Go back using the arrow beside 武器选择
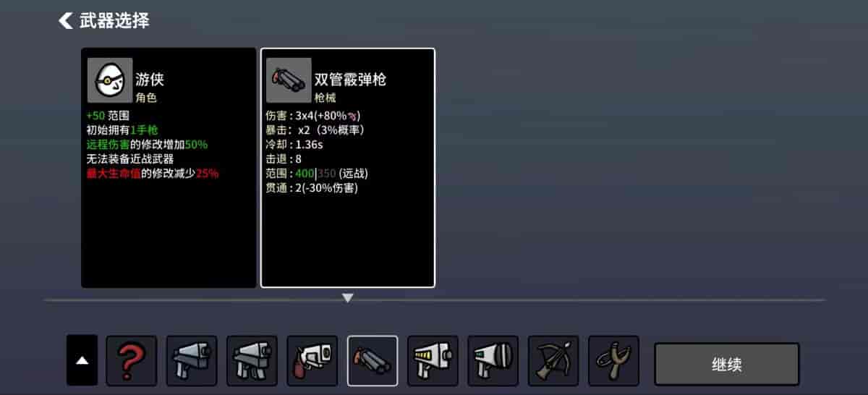Image resolution: width=868 pixels, height=395 pixels. [66, 20]
